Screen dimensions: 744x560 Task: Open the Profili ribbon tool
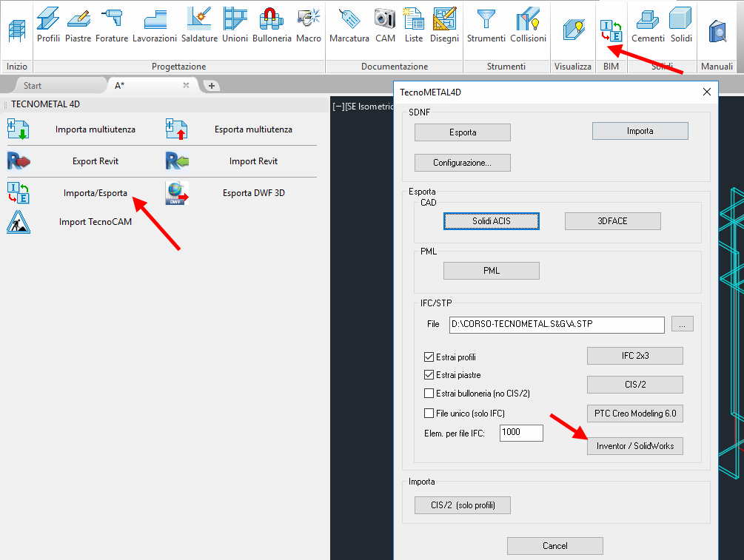(48, 25)
